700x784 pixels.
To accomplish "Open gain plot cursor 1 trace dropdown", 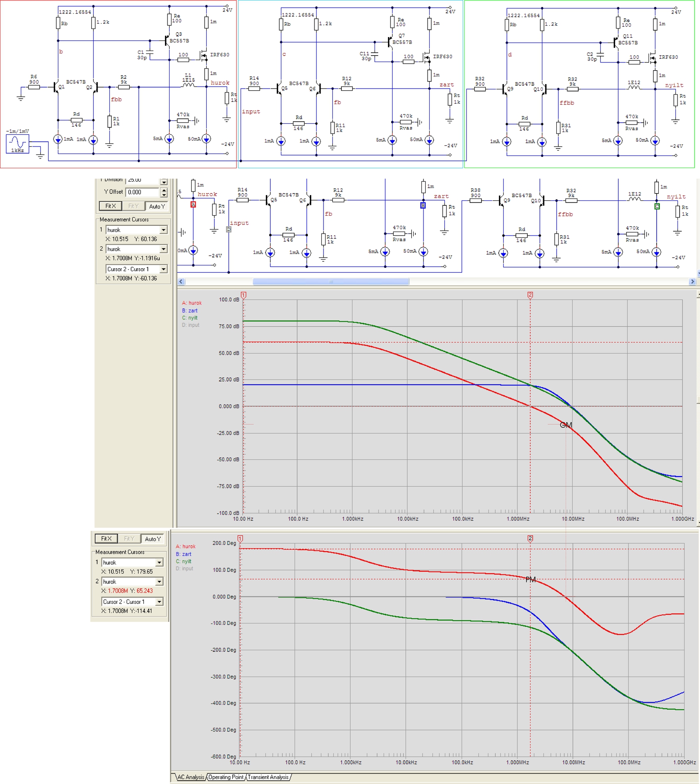I will [x=163, y=230].
